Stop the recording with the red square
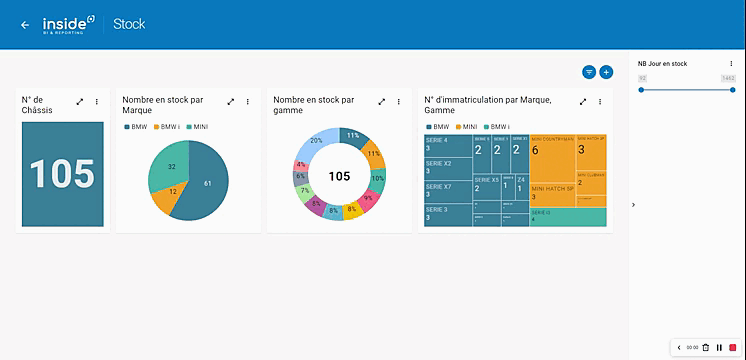 click(733, 348)
